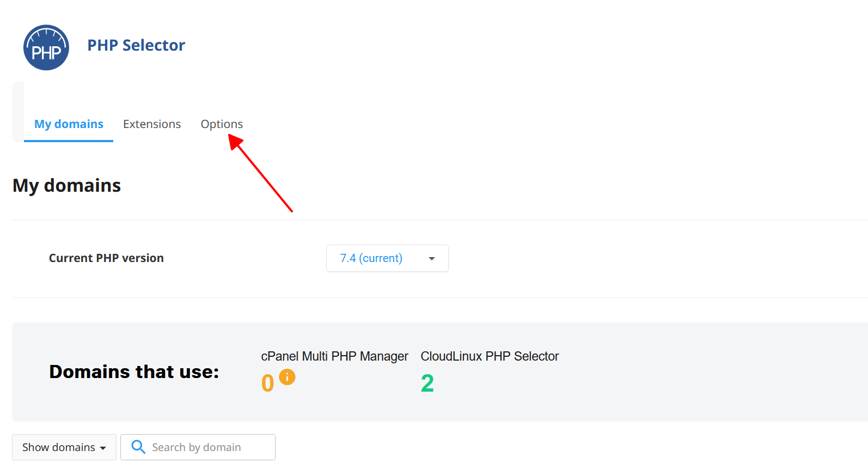Click the dropdown caret on PHP version selector
Image resolution: width=868 pixels, height=475 pixels.
tap(431, 258)
